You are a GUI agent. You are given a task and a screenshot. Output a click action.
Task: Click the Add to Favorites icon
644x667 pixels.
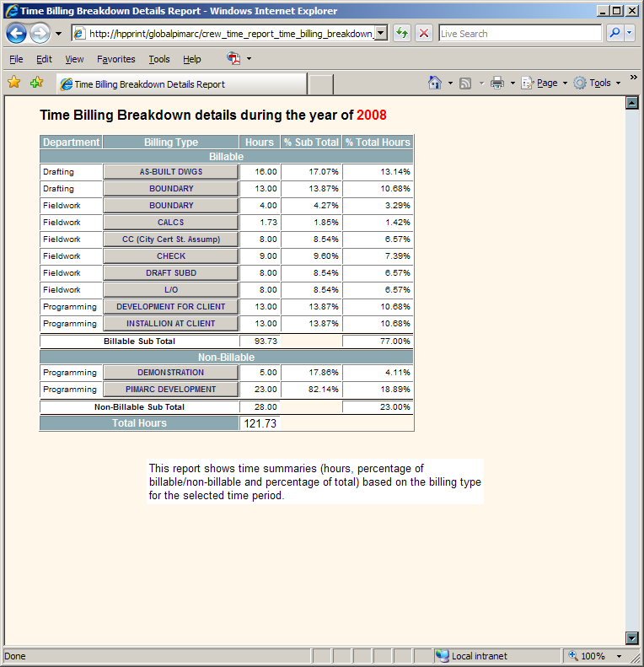click(x=36, y=82)
